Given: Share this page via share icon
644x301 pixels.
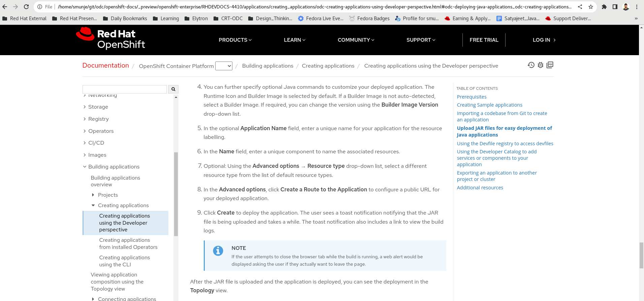Looking at the screenshot, I should click(580, 7).
